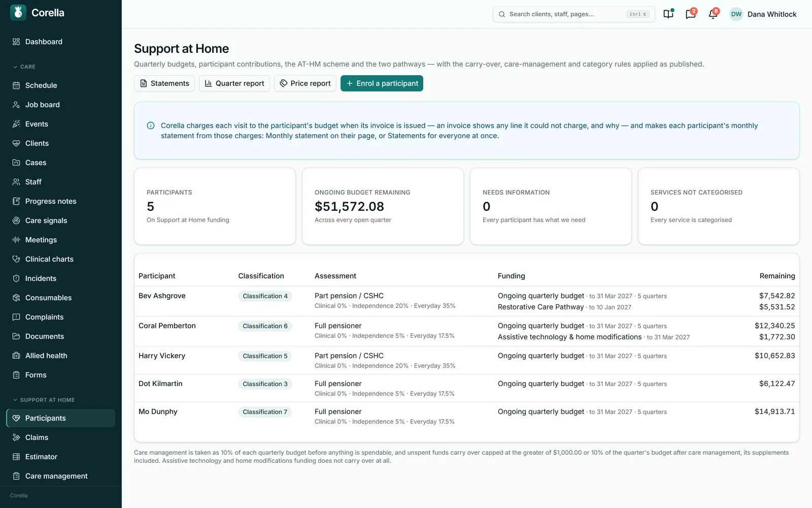Click the Clients heart icon
The image size is (812, 508).
[x=16, y=143]
